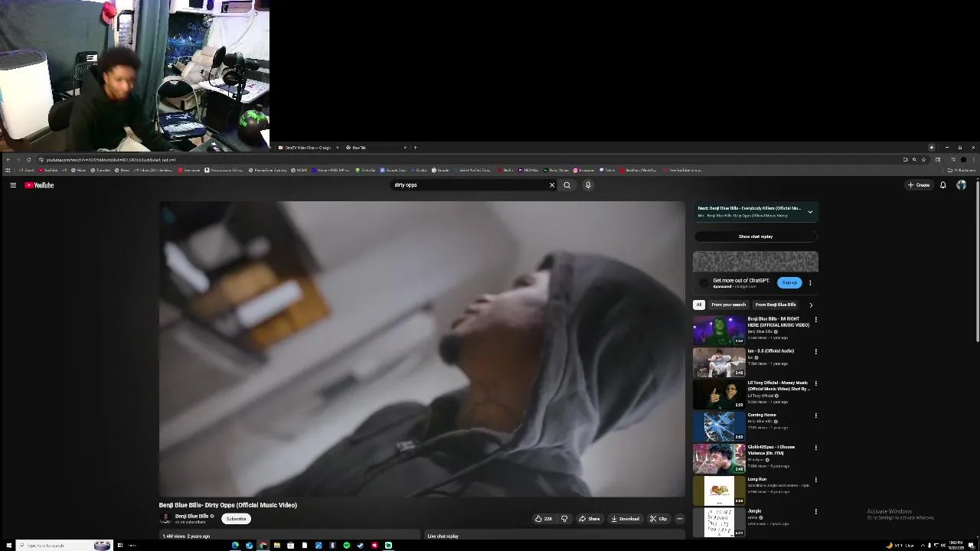Clip the video with scissors button

(658, 519)
